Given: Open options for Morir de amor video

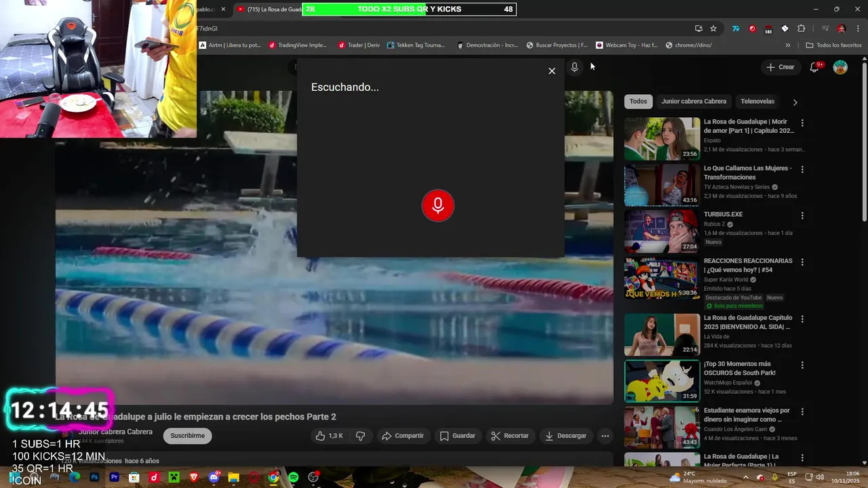Looking at the screenshot, I should pos(802,123).
